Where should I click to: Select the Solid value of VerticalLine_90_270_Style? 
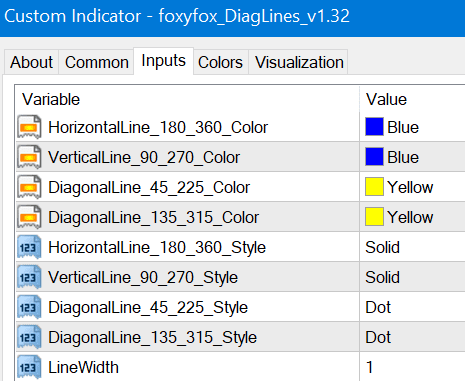pos(382,277)
